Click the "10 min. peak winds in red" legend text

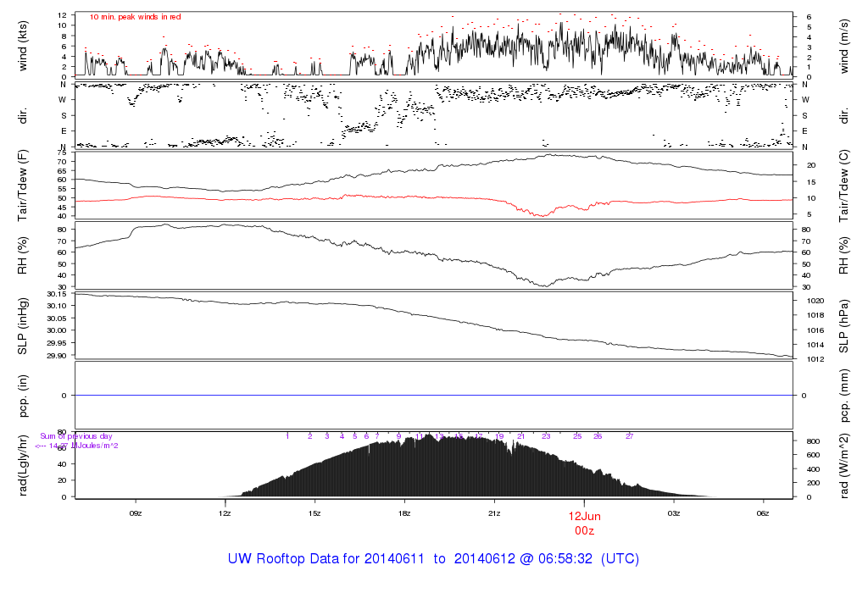click(x=135, y=17)
